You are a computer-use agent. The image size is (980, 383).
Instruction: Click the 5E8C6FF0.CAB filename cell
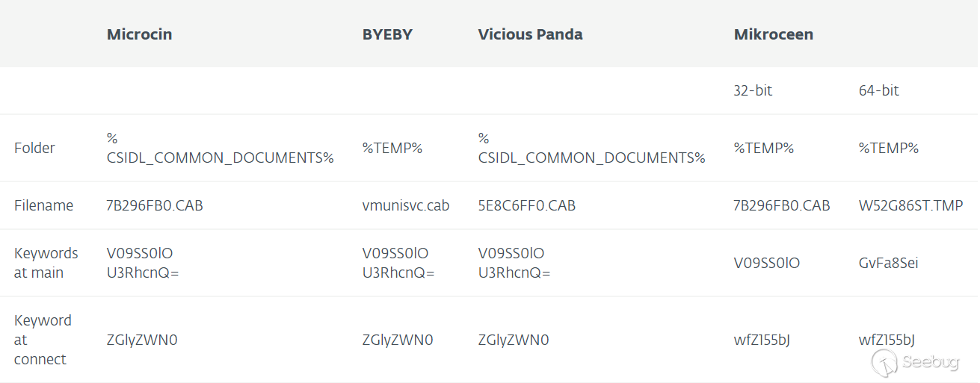pos(527,205)
